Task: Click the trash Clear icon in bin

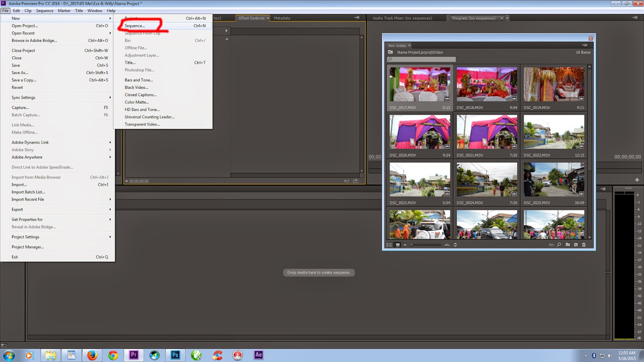Action: [x=584, y=245]
